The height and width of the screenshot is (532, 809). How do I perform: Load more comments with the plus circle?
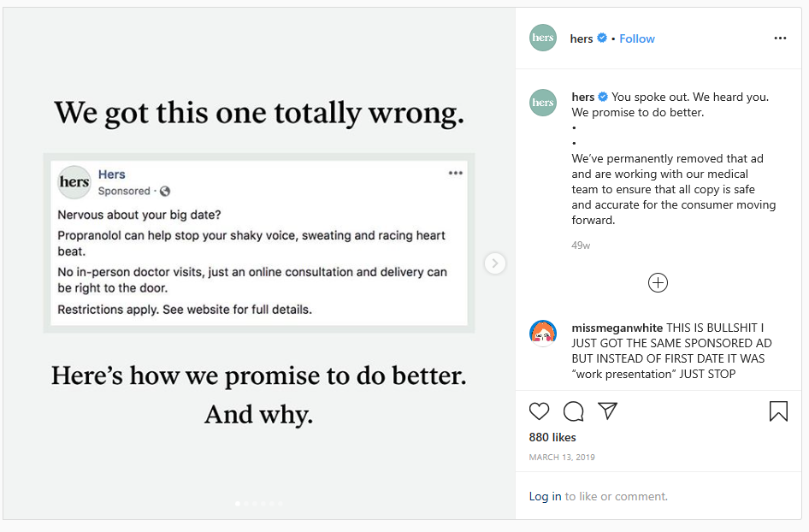[658, 283]
